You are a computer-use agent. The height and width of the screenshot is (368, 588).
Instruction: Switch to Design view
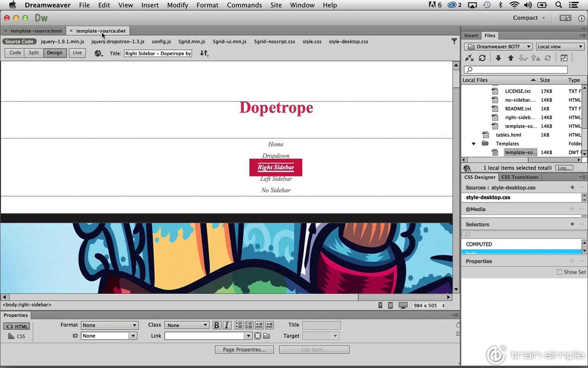55,53
